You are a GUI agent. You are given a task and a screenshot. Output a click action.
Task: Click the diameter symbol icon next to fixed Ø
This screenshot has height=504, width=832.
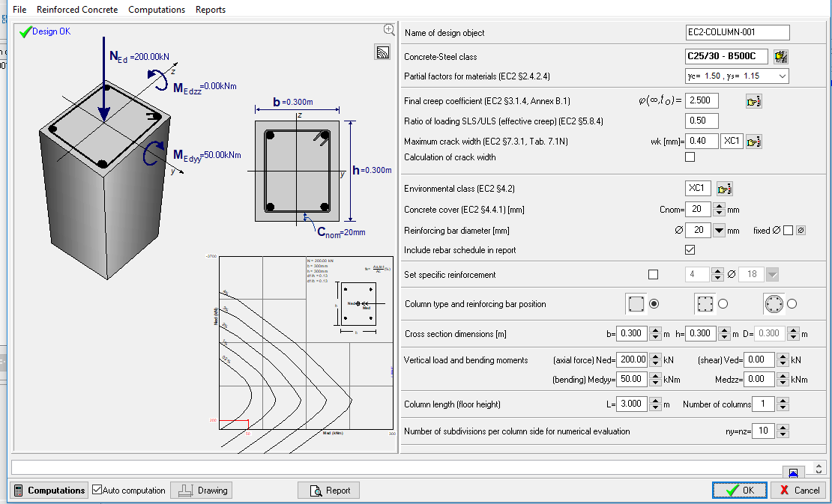(801, 231)
